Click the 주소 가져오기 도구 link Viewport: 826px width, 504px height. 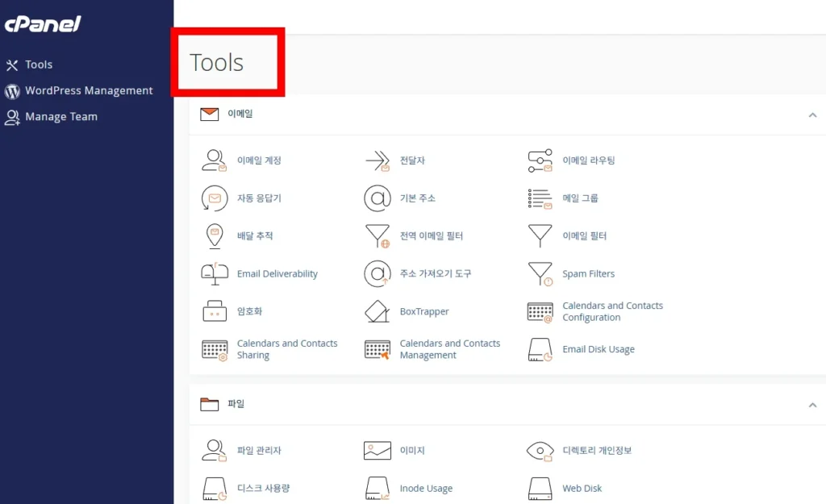435,273
